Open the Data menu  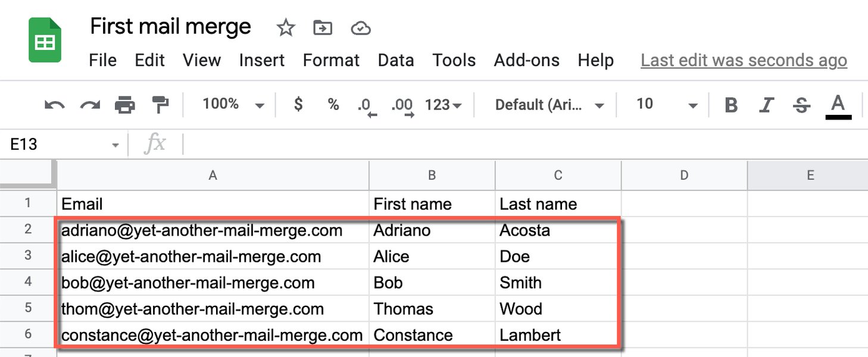(x=396, y=60)
